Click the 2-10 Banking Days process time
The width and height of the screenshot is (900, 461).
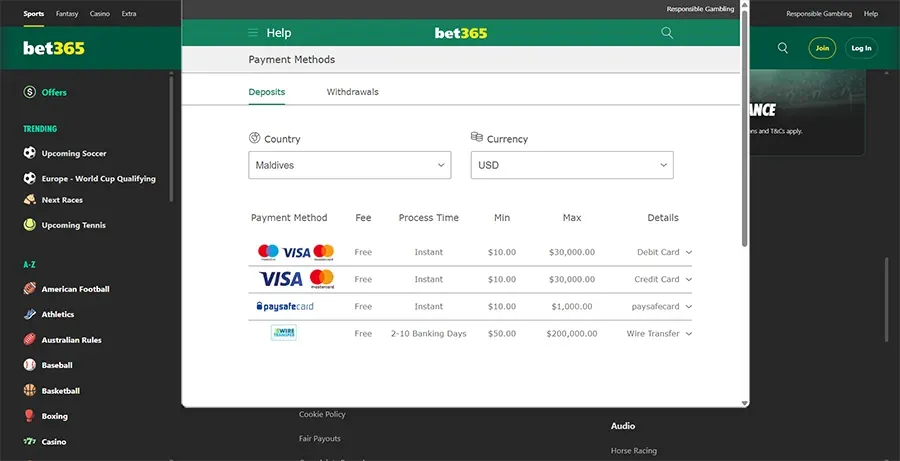pyautogui.click(x=429, y=334)
